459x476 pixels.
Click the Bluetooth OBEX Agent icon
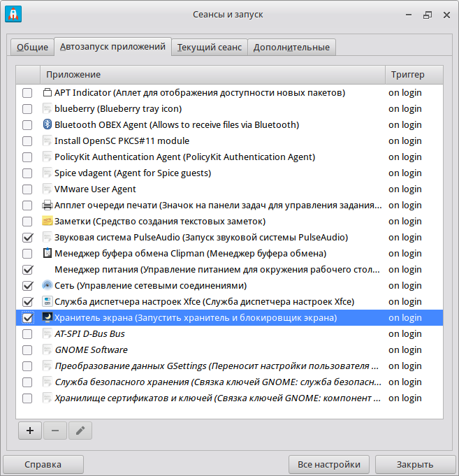48,125
